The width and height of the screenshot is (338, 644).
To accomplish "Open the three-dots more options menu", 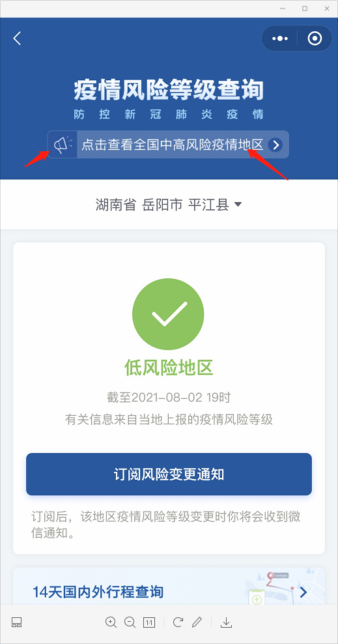I will [280, 38].
